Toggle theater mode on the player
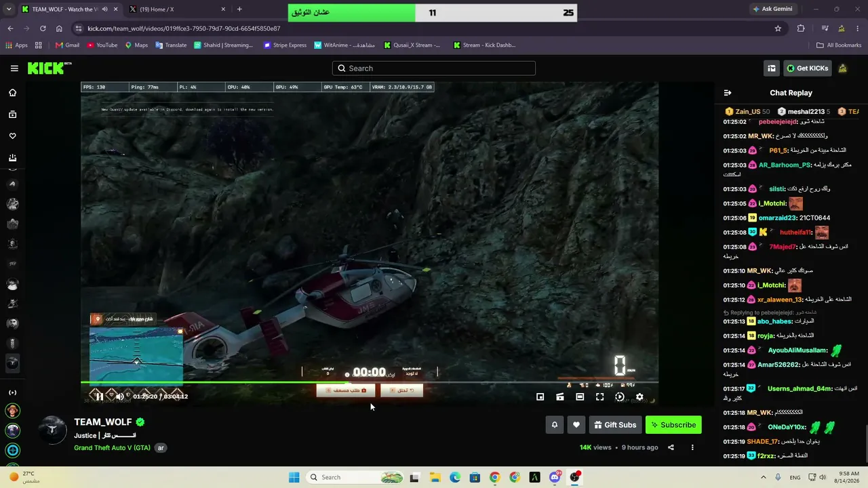Image resolution: width=868 pixels, height=488 pixels. 580,397
